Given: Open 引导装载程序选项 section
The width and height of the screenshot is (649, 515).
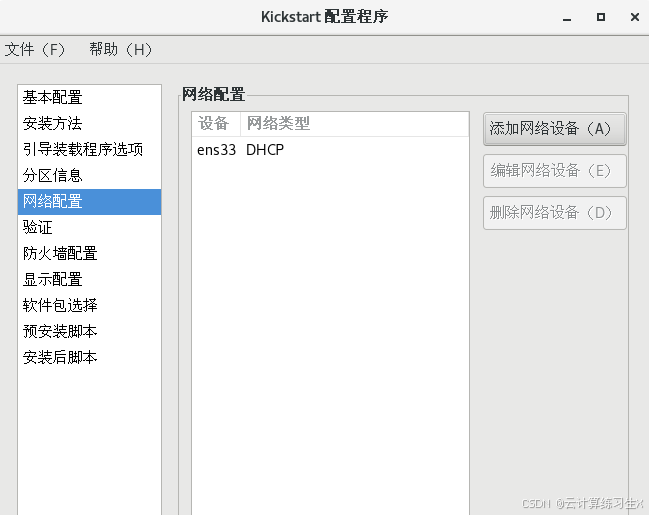Looking at the screenshot, I should (x=89, y=149).
